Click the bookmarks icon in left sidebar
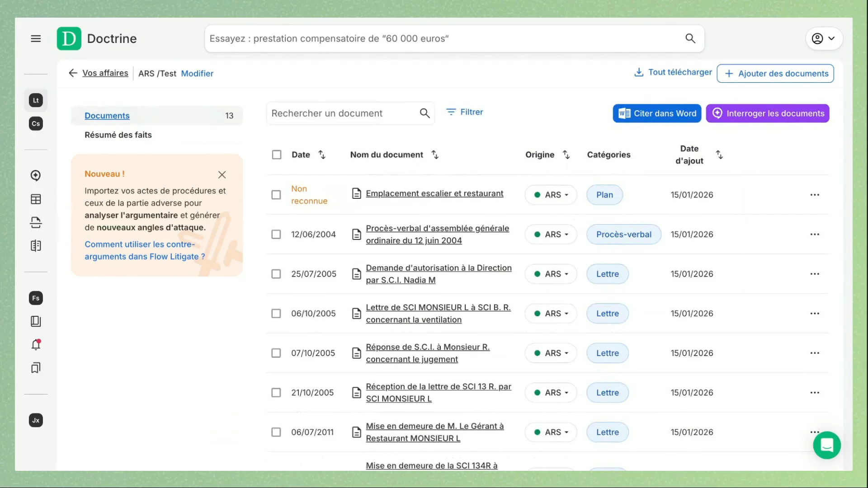868x488 pixels. [36, 368]
